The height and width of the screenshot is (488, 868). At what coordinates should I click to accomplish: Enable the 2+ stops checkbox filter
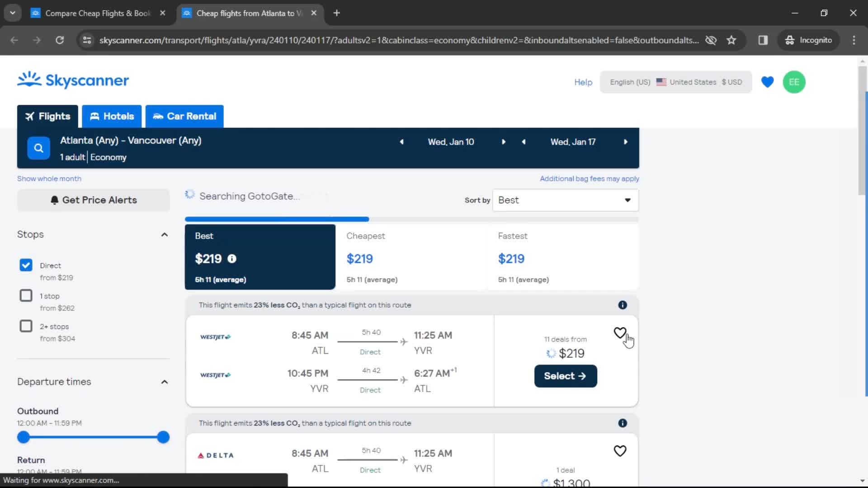point(26,327)
